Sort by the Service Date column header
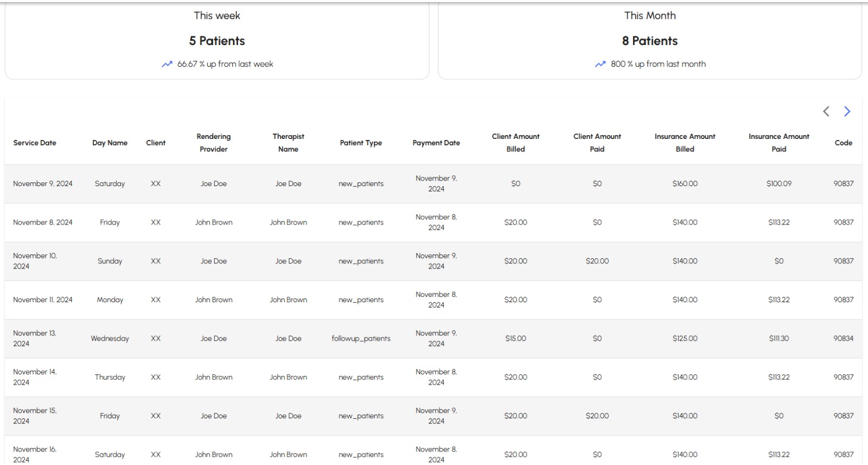This screenshot has height=465, width=868. click(35, 143)
